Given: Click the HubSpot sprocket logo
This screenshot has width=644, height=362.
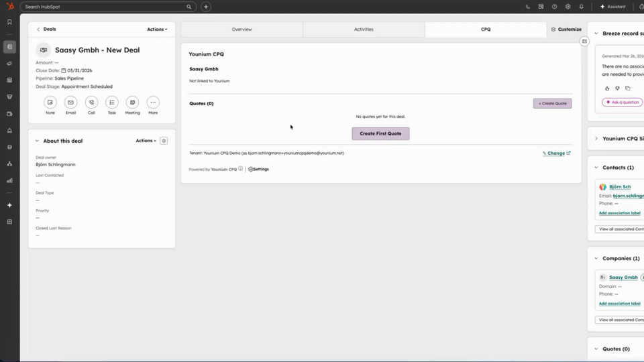Looking at the screenshot, I should (9, 7).
